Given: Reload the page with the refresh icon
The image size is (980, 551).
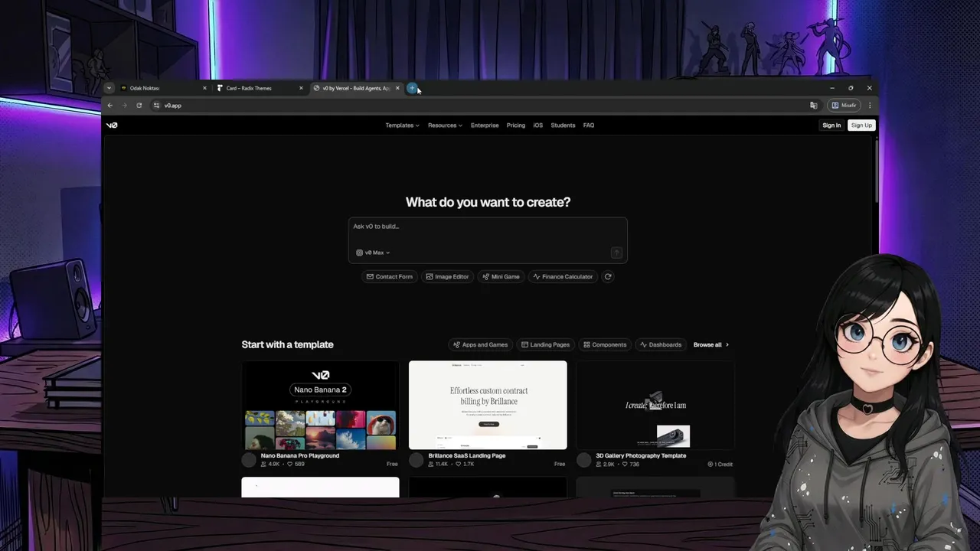Looking at the screenshot, I should click(139, 105).
